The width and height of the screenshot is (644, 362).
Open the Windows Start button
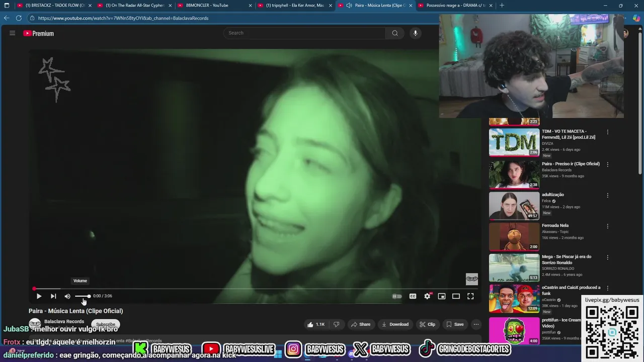click(x=278, y=354)
